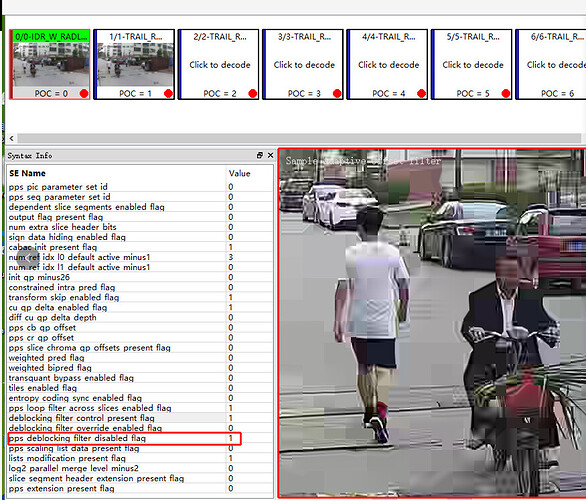Click the red dot on the POC = 2 frame
Viewport: 586px width, 500px height.
[x=253, y=93]
